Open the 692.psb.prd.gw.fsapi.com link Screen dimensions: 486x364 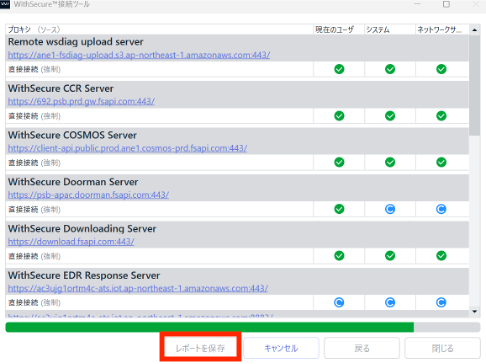pos(81,101)
